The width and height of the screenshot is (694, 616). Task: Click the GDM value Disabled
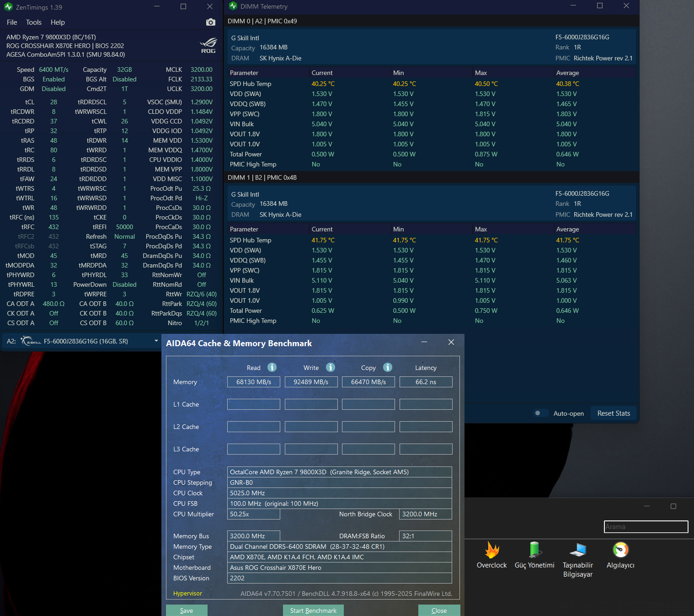53,89
